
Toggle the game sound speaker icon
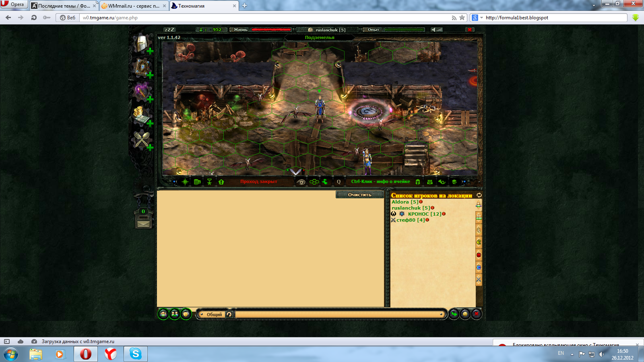[x=437, y=30]
